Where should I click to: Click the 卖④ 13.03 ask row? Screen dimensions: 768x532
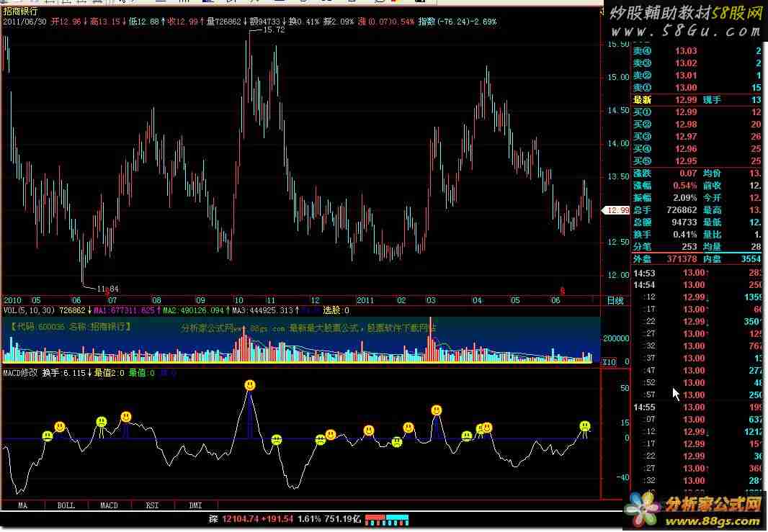pyautogui.click(x=698, y=51)
